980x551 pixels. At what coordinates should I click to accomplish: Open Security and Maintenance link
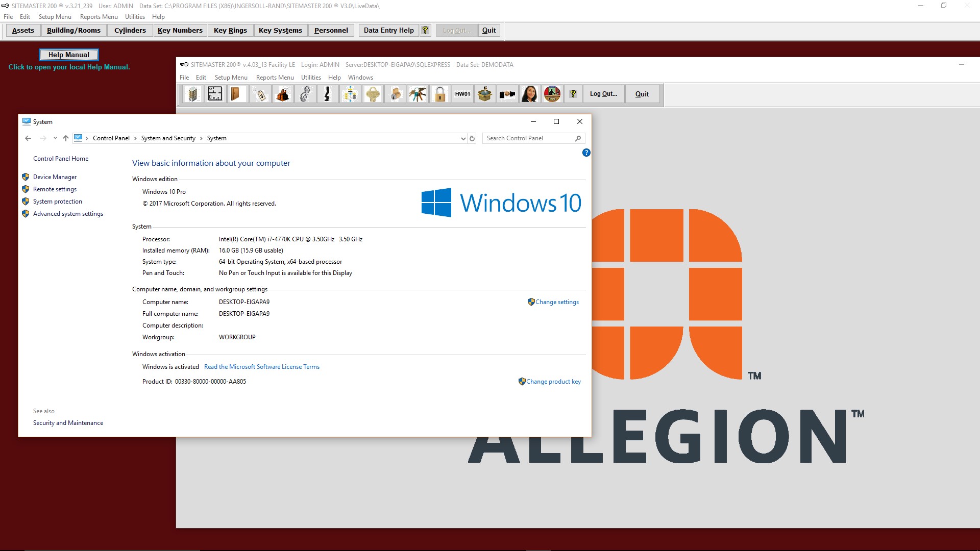pyautogui.click(x=68, y=423)
